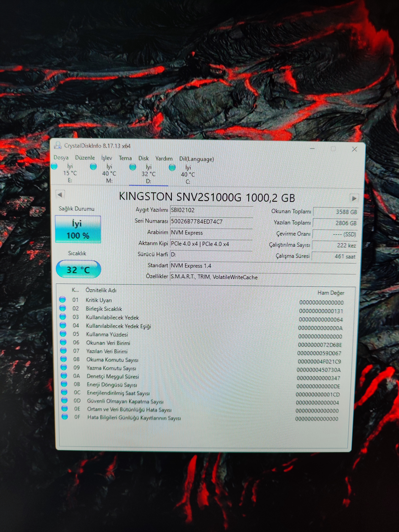Image resolution: width=399 pixels, height=532 pixels.
Task: Click the status orb for Kullanma Yüzdesi
Action: tap(63, 334)
